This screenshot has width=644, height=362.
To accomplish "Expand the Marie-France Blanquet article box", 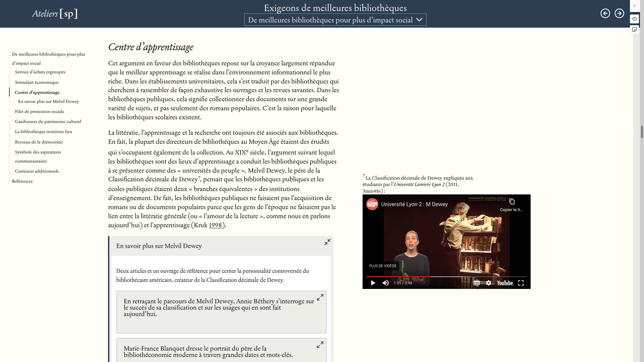I will (x=320, y=345).
